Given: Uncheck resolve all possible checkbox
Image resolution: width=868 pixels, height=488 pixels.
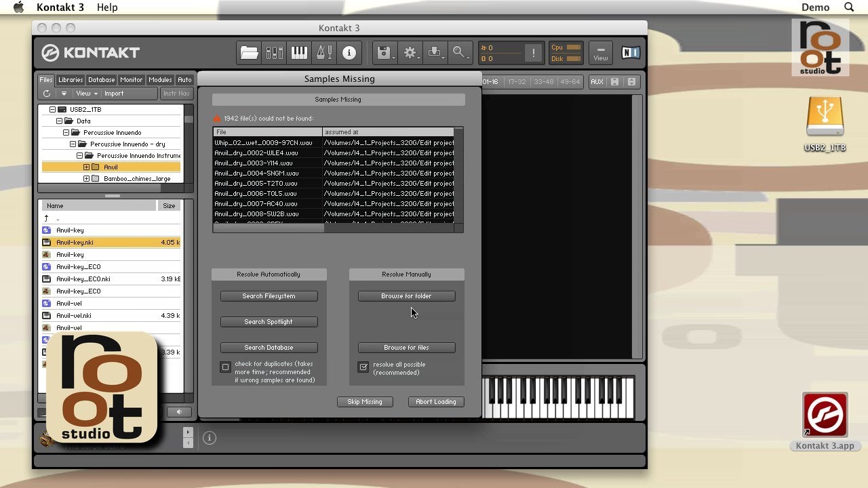Looking at the screenshot, I should [x=363, y=367].
